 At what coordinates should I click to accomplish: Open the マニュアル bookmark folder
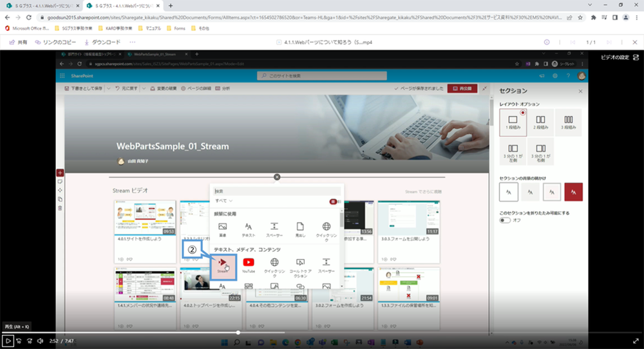pos(149,28)
